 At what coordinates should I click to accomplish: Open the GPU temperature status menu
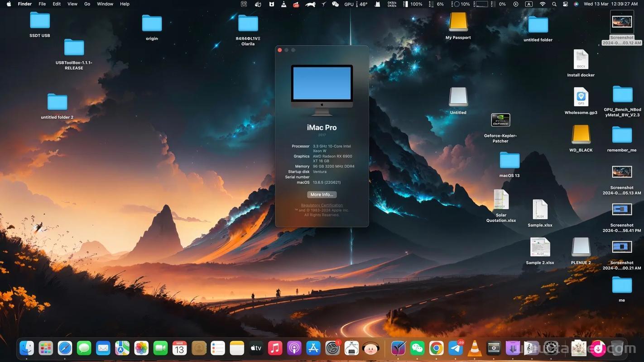[356, 4]
